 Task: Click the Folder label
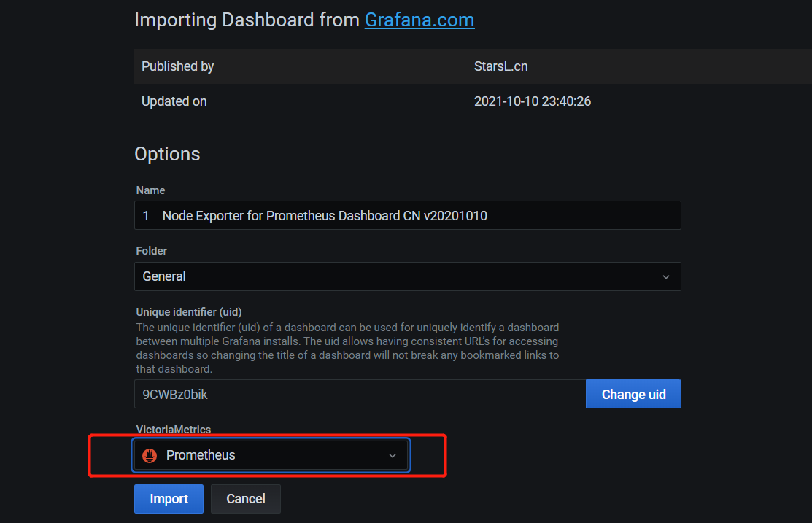click(x=151, y=251)
